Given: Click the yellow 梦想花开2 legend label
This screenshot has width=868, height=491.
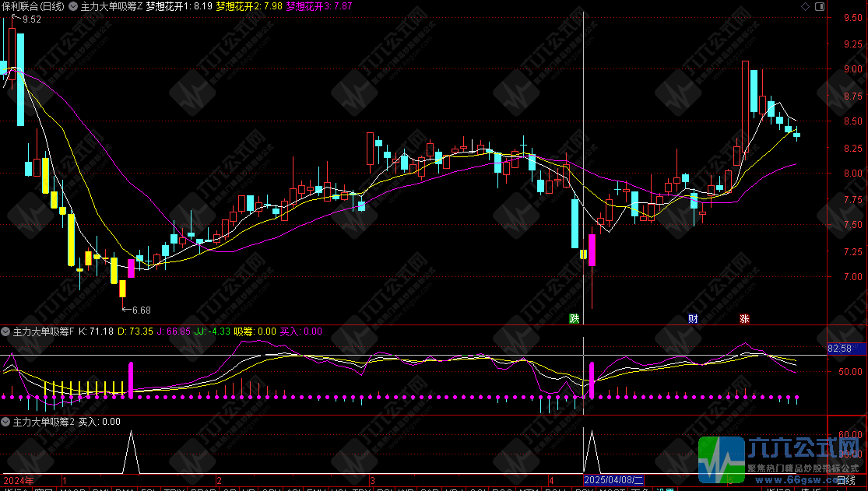Looking at the screenshot, I should click(x=248, y=5).
